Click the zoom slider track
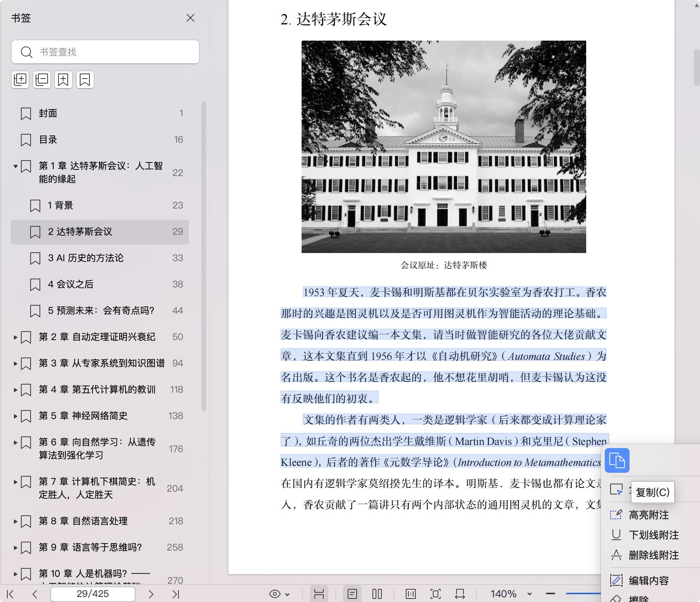This screenshot has width=700, height=602. pos(583,593)
